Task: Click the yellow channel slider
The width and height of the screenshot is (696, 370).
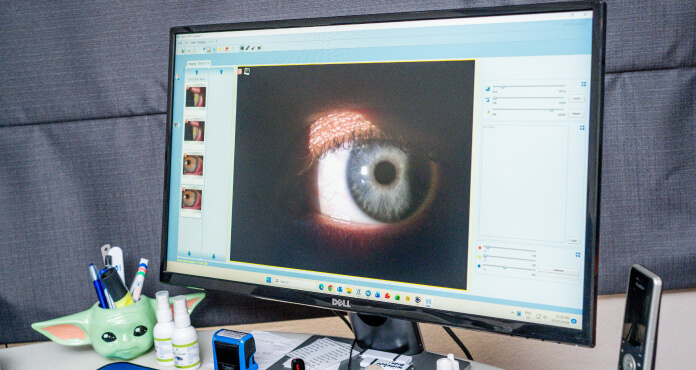Action: 510,258
